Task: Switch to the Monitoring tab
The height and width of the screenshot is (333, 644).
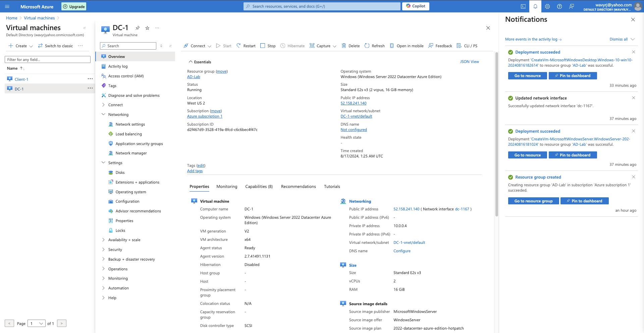Action: (227, 187)
